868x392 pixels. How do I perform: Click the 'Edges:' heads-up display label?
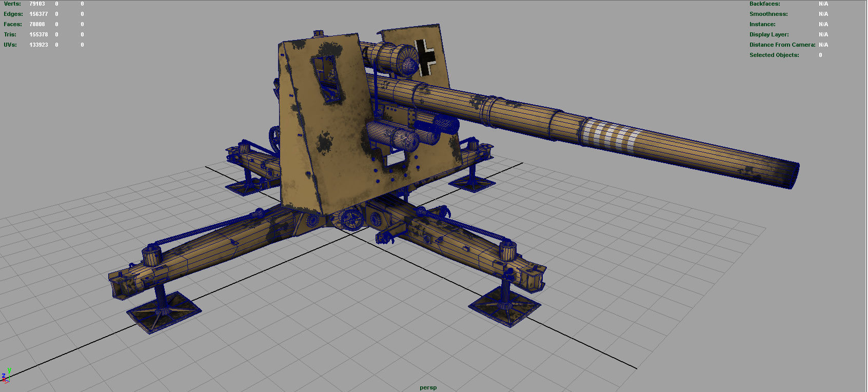[13, 14]
